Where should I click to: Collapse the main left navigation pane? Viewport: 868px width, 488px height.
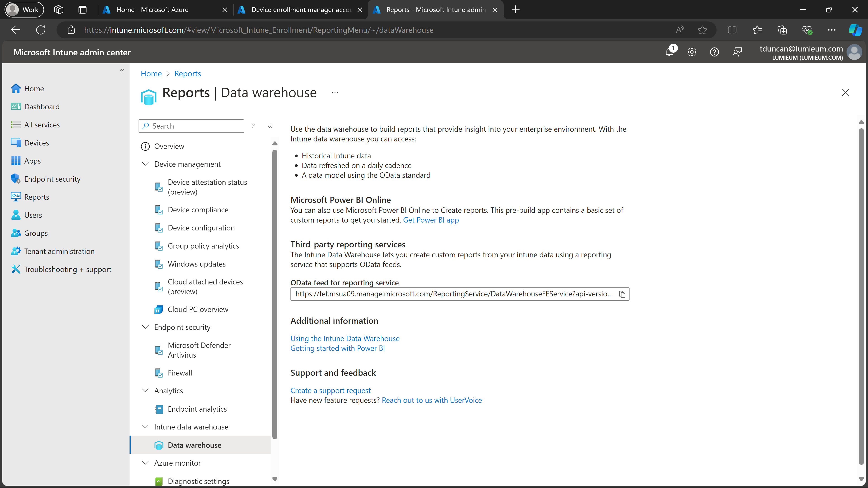122,71
